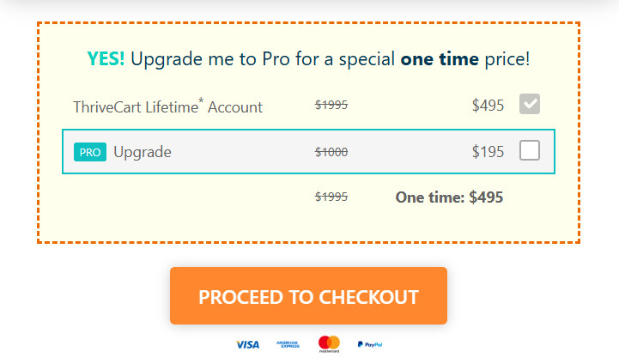The height and width of the screenshot is (364, 619).
Task: Click the One time: $495 total
Action: coord(449,197)
